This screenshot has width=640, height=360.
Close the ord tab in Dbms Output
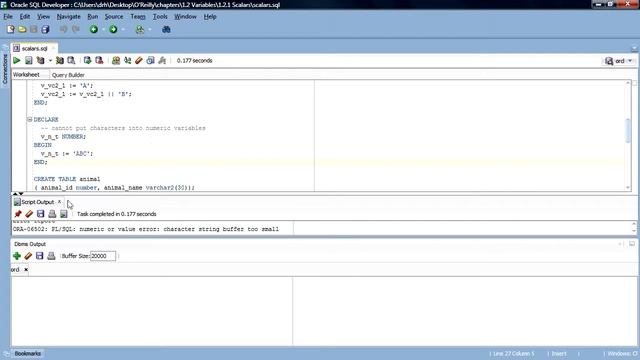tap(26, 270)
